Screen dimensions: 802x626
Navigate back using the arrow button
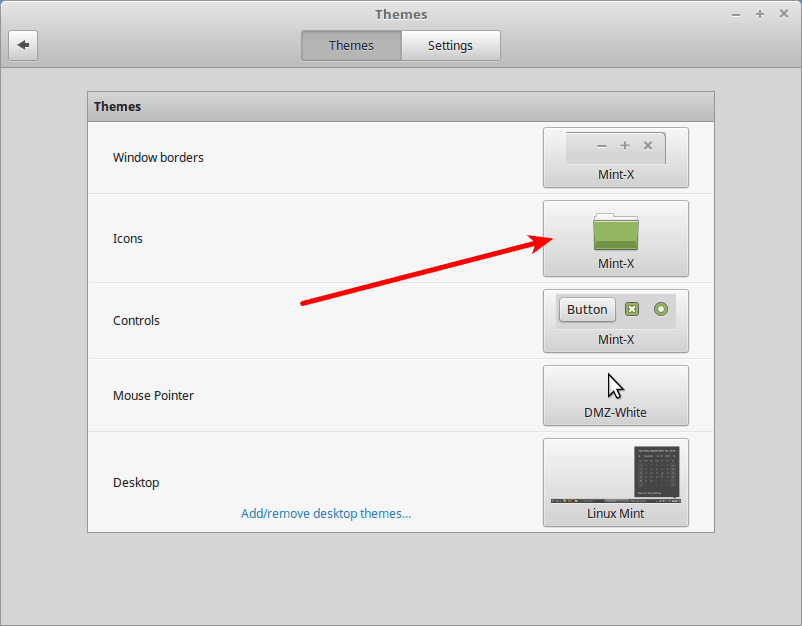[x=23, y=45]
